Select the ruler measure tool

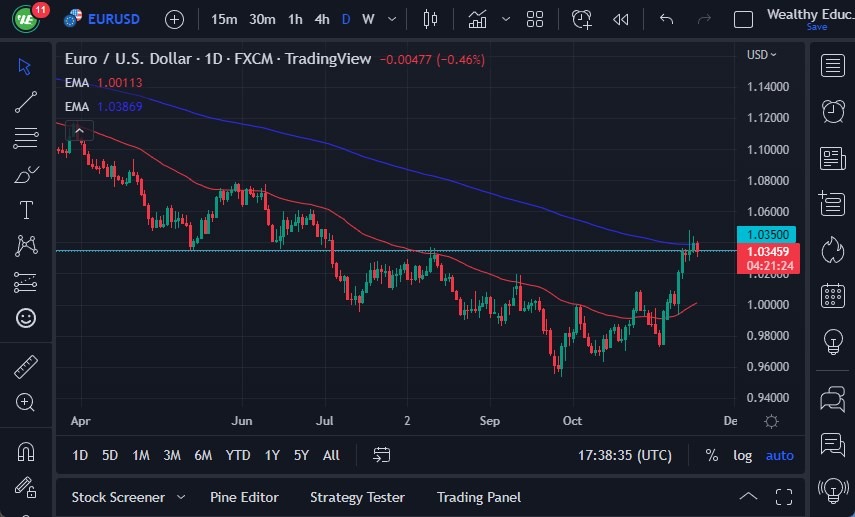(26, 367)
